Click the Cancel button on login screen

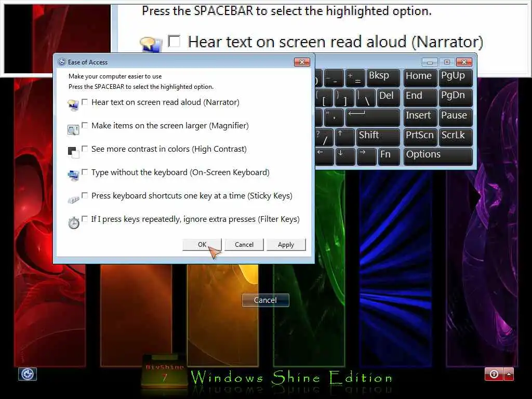click(265, 300)
